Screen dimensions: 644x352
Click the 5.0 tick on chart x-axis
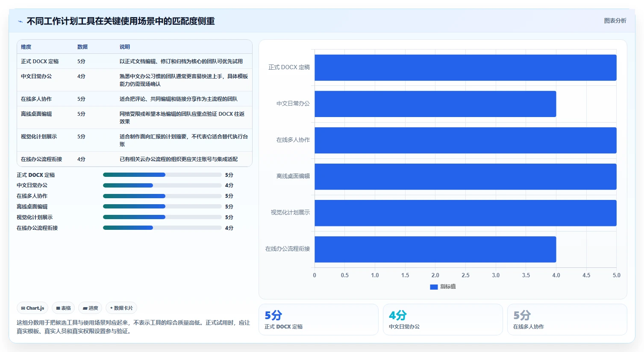(616, 276)
